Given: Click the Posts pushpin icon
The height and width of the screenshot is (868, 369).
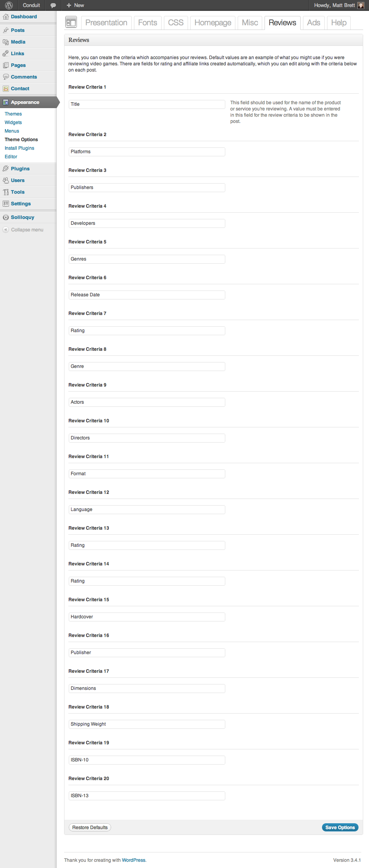Looking at the screenshot, I should pos(6,30).
